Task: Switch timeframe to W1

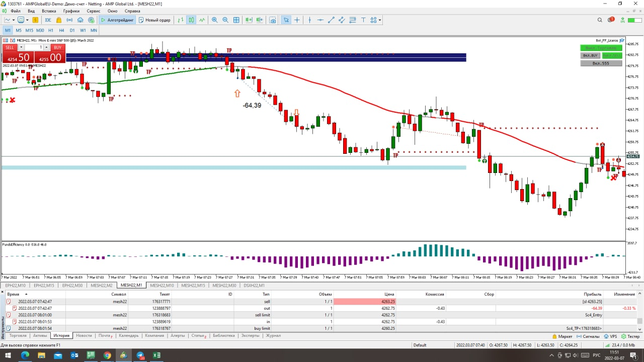Action: tap(83, 30)
